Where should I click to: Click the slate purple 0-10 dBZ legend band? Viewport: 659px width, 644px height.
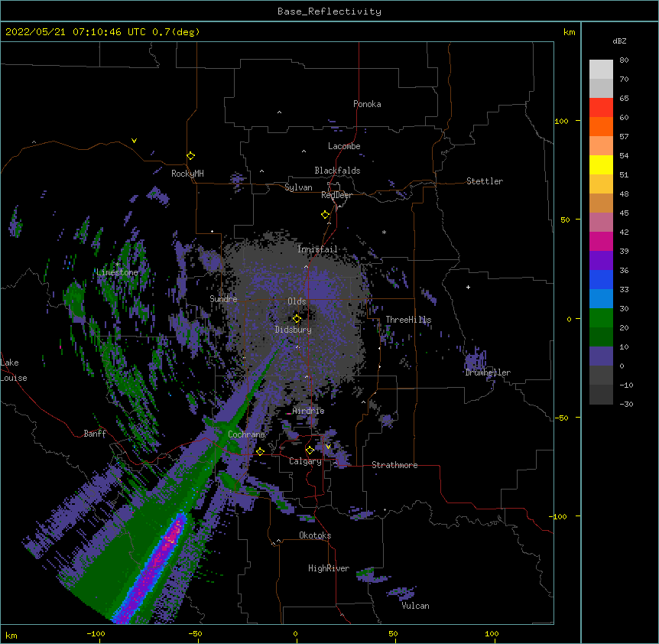(601, 356)
